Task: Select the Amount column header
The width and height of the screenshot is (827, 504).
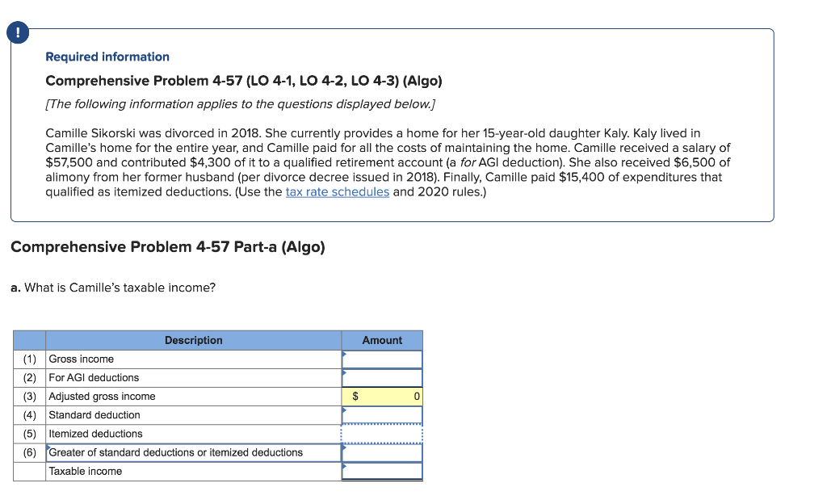Action: (382, 340)
